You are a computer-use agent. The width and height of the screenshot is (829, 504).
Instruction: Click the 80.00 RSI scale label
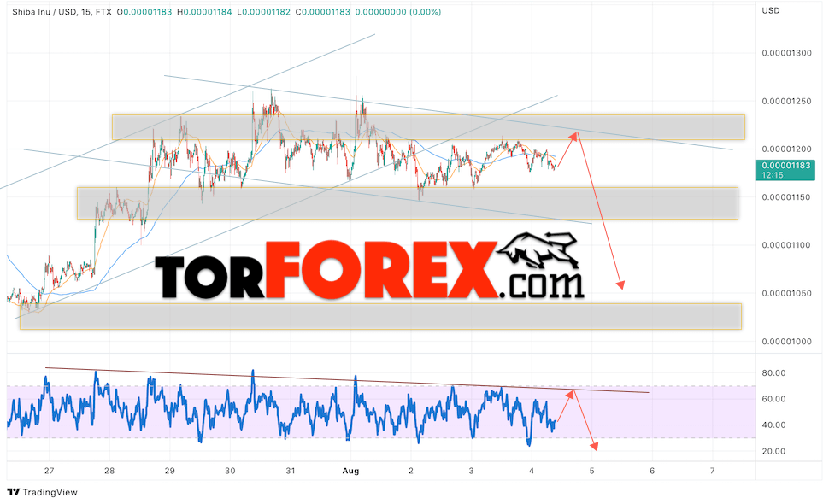pos(773,373)
